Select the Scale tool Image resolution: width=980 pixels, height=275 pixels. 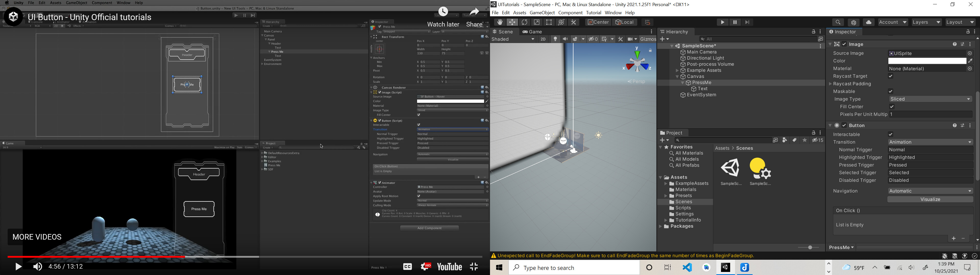click(536, 22)
